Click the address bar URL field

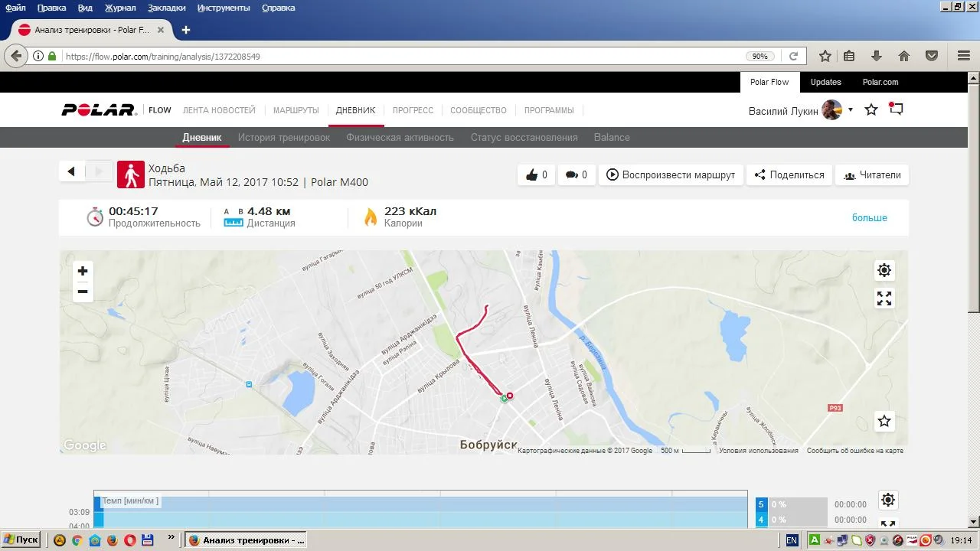click(402, 56)
